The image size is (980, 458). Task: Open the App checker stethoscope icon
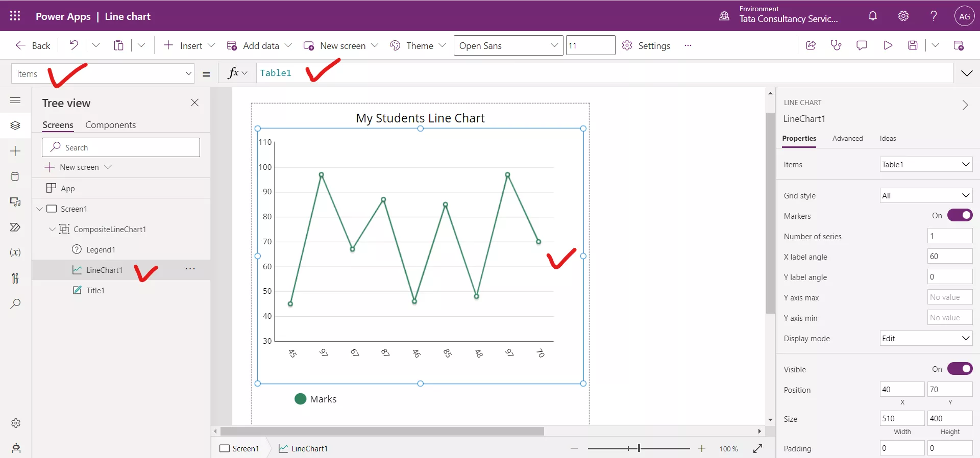(836, 45)
